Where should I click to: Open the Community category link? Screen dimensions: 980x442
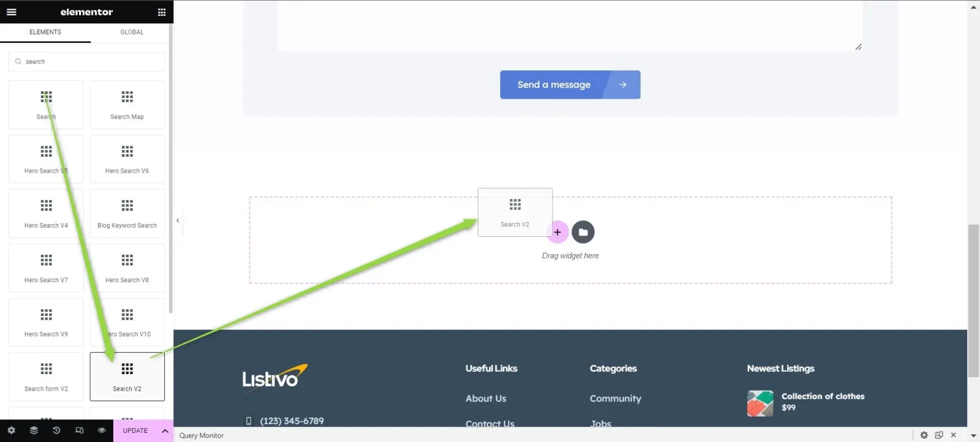click(x=616, y=399)
